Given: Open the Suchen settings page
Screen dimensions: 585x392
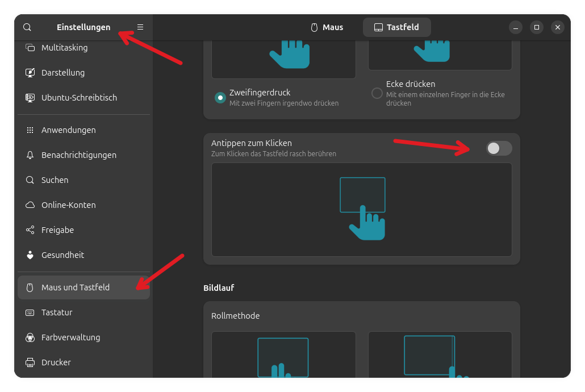Looking at the screenshot, I should [x=83, y=180].
